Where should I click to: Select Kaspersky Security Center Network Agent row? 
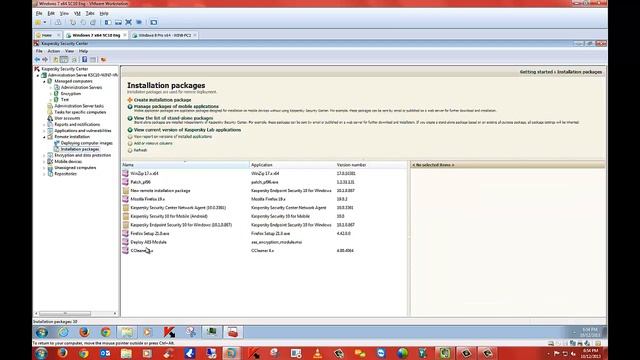[264, 208]
